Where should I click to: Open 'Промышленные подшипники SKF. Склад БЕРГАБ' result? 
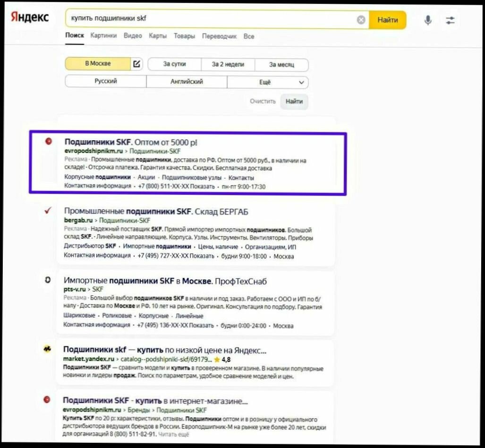(156, 211)
